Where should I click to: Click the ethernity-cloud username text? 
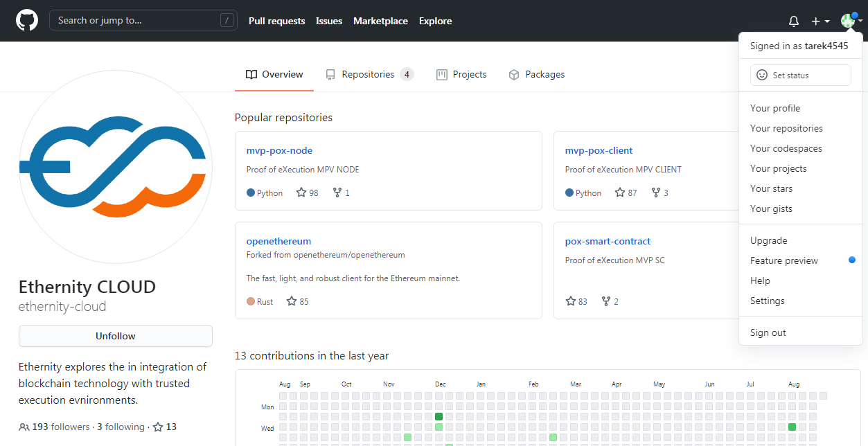pos(62,307)
